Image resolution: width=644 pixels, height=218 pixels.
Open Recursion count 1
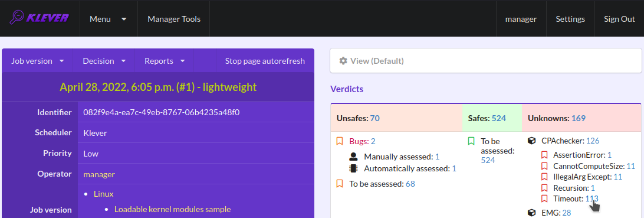[593, 188]
